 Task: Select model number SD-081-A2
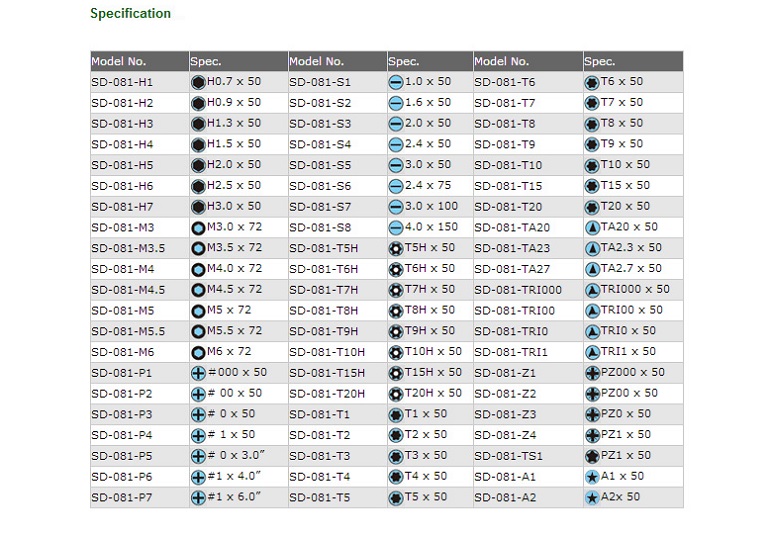click(x=505, y=498)
